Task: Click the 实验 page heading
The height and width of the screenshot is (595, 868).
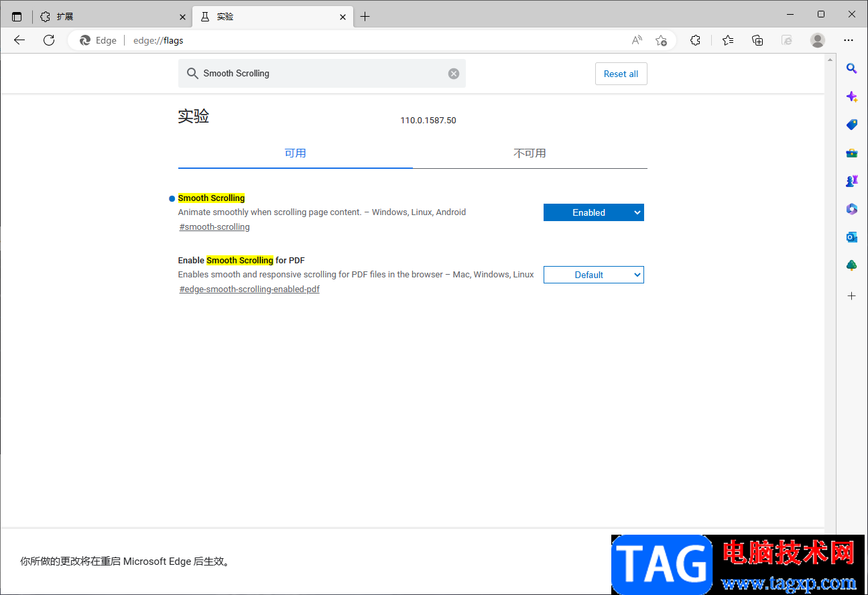Action: coord(194,117)
